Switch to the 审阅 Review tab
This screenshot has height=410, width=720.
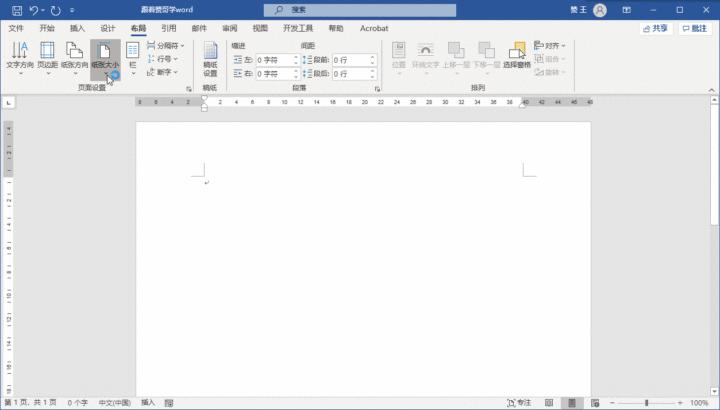[230, 28]
